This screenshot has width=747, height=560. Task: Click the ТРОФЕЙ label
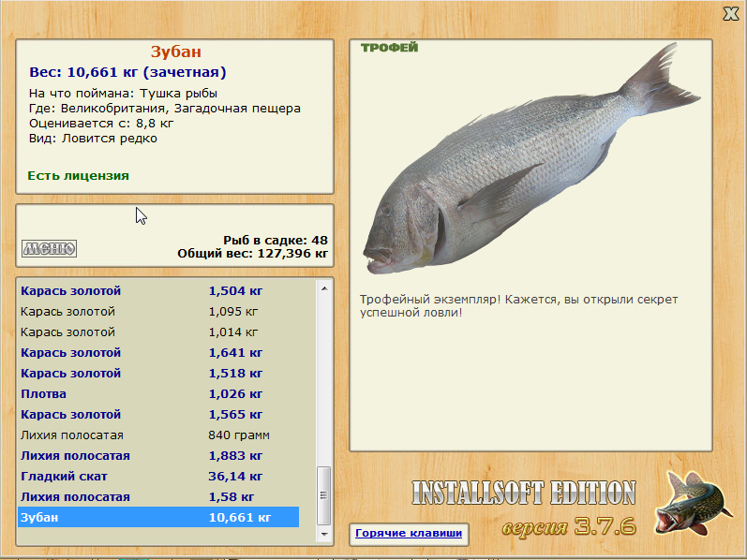click(x=389, y=47)
